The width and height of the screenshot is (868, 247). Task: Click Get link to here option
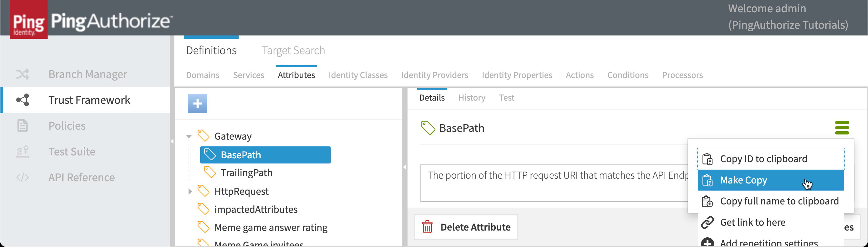click(x=752, y=222)
